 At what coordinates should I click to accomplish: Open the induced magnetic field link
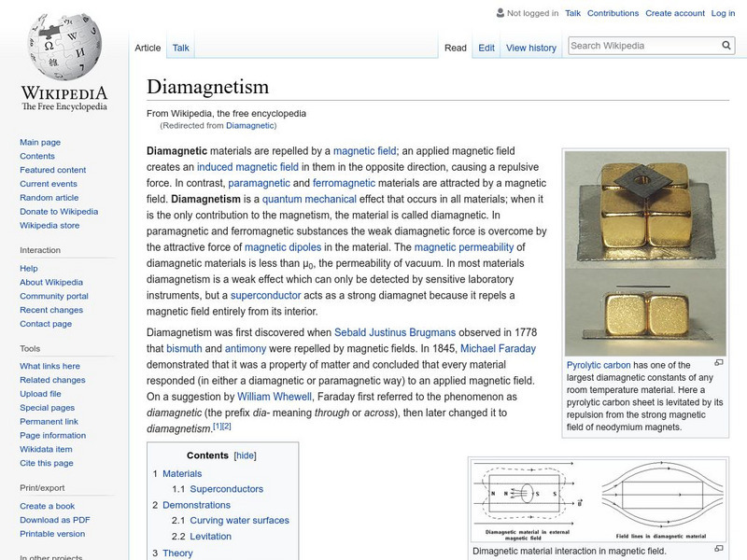(x=247, y=167)
